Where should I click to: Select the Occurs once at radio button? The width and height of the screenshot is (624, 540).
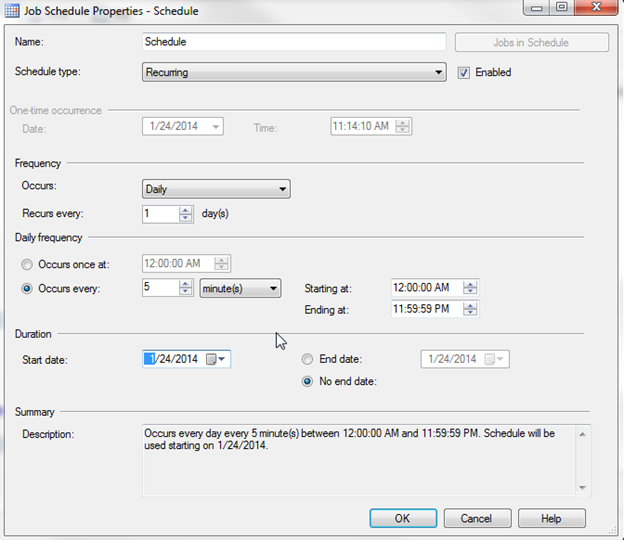pyautogui.click(x=27, y=265)
